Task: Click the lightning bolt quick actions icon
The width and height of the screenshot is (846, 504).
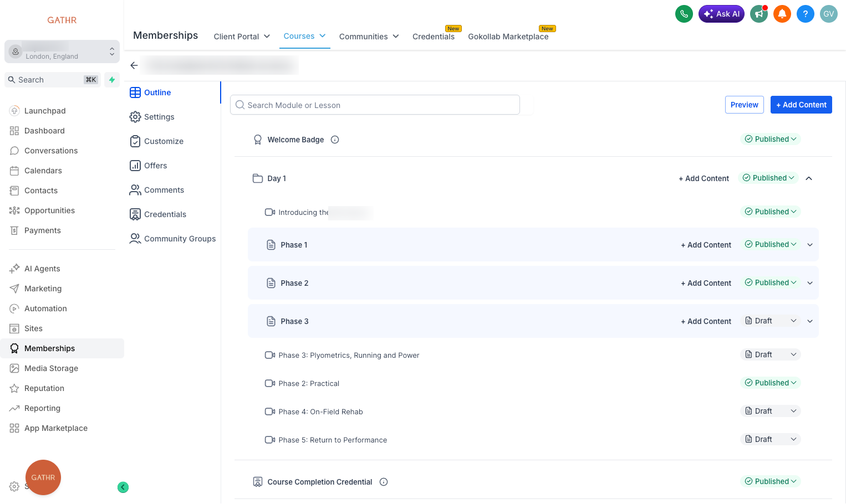Action: click(x=112, y=80)
